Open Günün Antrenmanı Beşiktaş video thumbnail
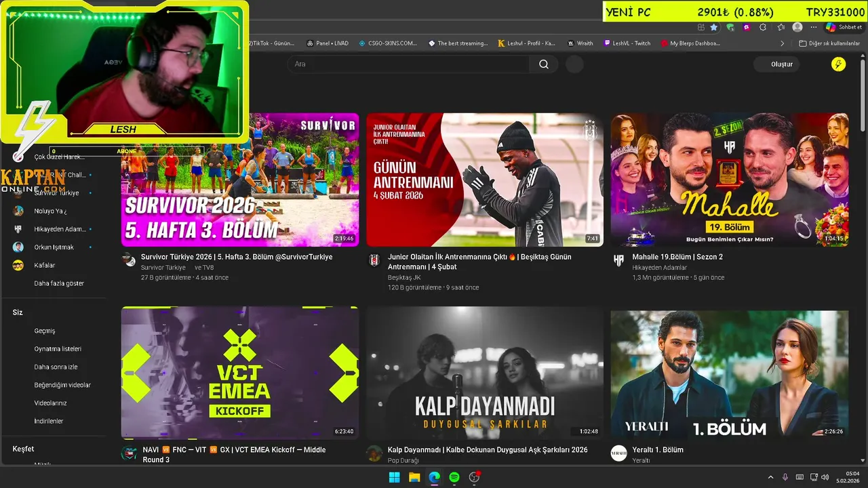Screen dimensions: 868x488 [485, 180]
